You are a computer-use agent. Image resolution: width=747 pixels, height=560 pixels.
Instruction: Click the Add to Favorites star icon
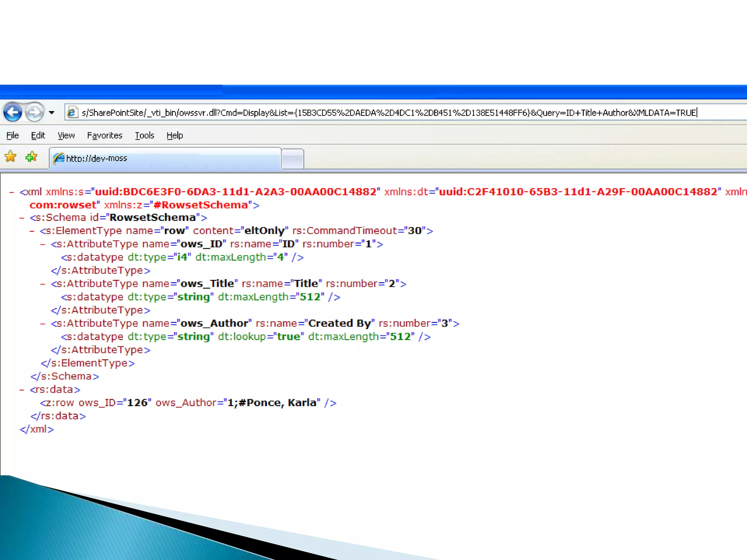tap(31, 157)
